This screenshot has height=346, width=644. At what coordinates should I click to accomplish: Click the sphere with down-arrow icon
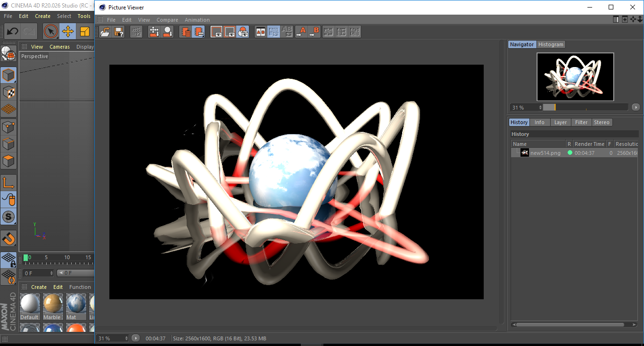[167, 32]
